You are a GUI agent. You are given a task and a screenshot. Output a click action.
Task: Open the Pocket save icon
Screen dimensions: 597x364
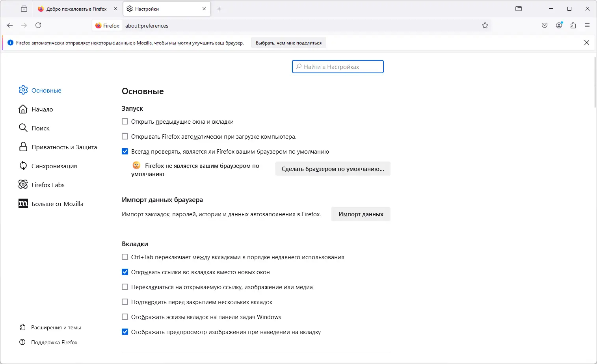point(545,25)
